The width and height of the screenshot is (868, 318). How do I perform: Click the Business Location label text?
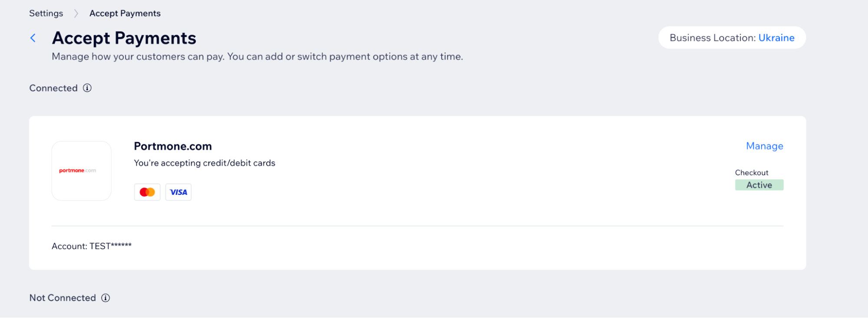[x=713, y=38]
